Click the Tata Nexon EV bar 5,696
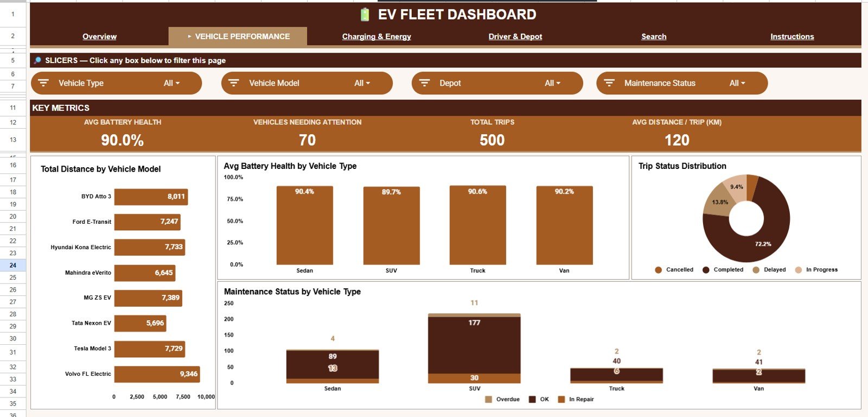Screen dimensions: 868x417 (x=141, y=323)
